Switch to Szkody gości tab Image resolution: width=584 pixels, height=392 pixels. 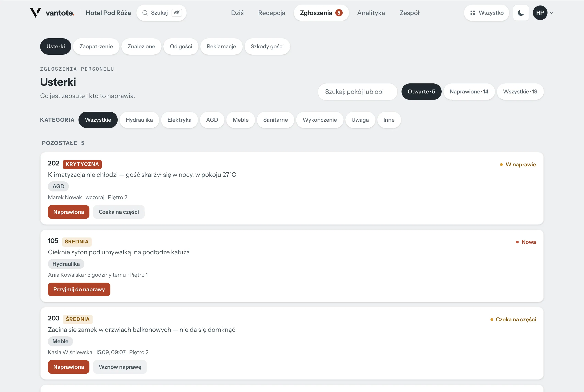click(267, 46)
